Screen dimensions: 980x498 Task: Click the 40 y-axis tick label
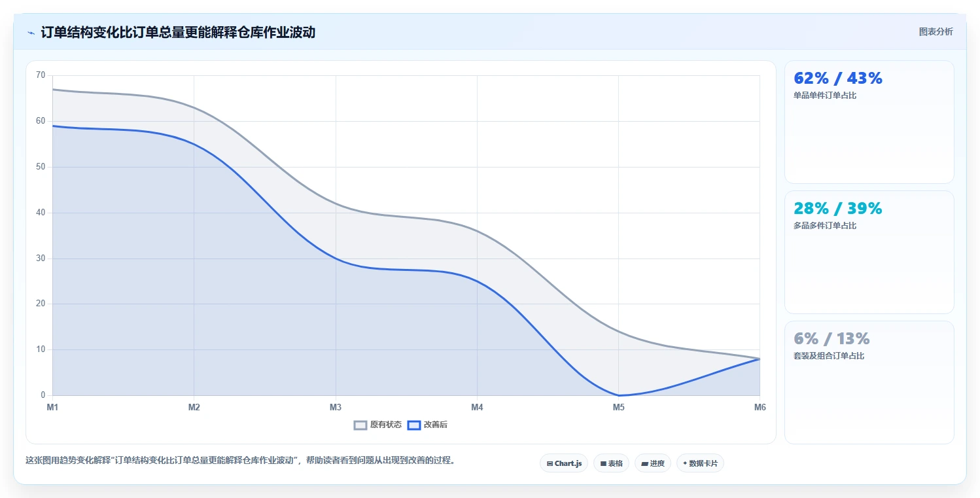tap(41, 213)
